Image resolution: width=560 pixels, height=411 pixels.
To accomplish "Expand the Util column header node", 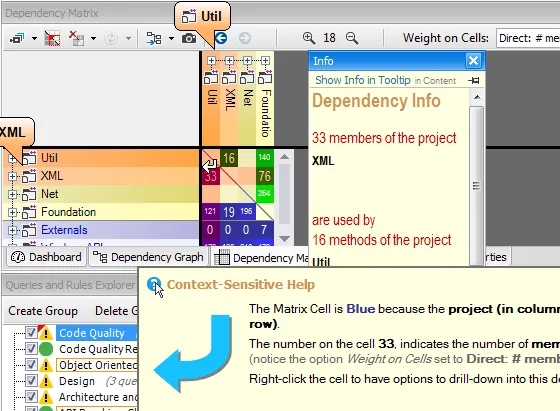I will point(211,61).
